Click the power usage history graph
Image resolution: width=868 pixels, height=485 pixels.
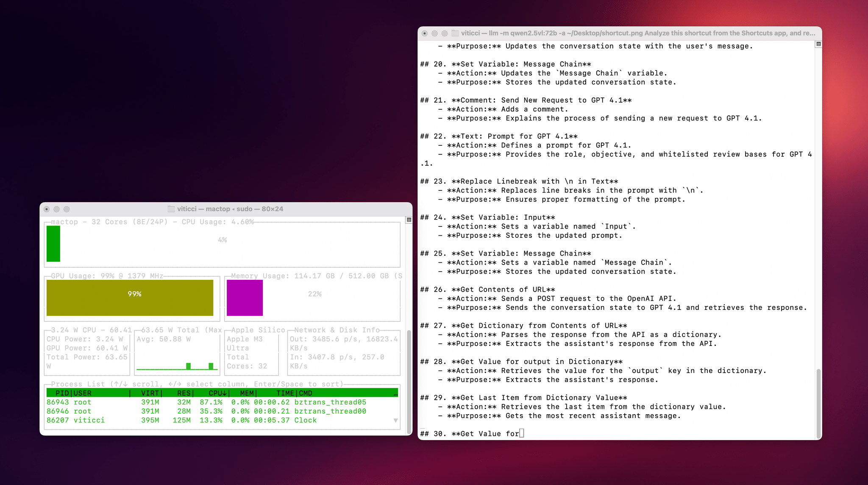click(x=177, y=366)
